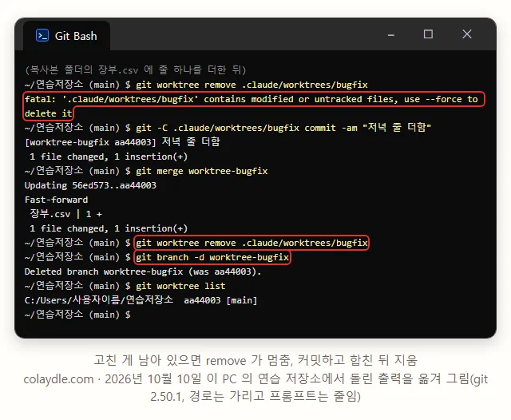Maximize the Git Bash window
Screen dimensions: 511x420
(x=428, y=34)
